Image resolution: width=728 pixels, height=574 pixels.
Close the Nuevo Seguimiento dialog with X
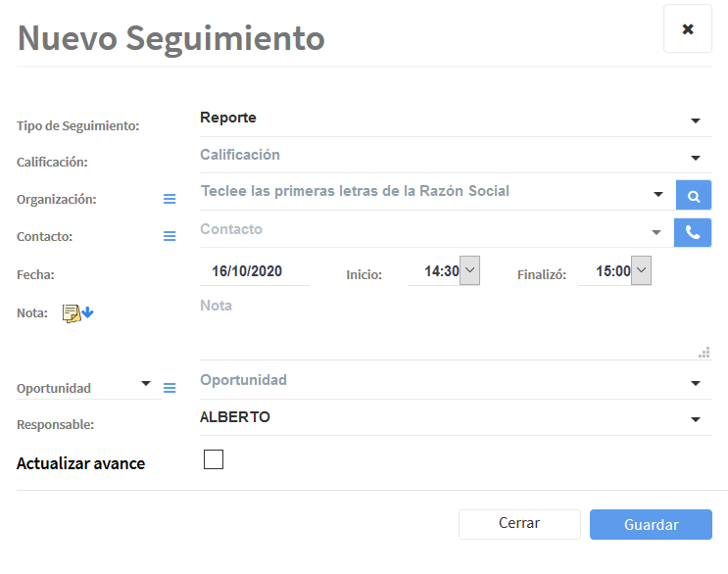tap(687, 29)
